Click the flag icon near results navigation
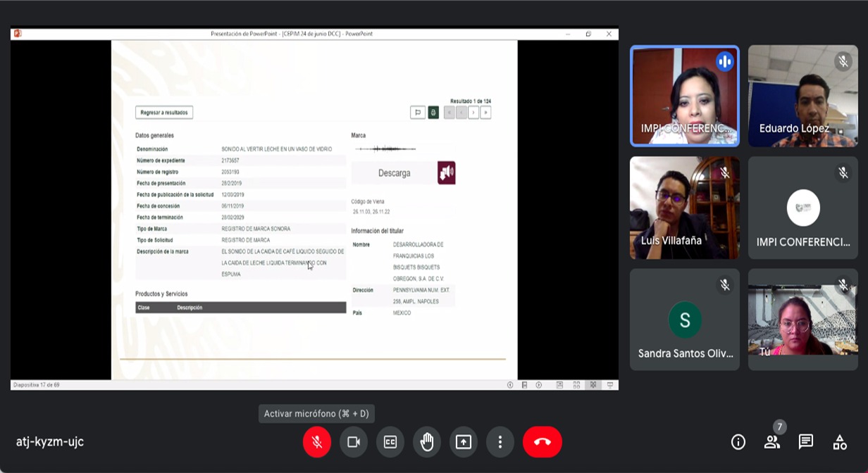 (x=417, y=113)
